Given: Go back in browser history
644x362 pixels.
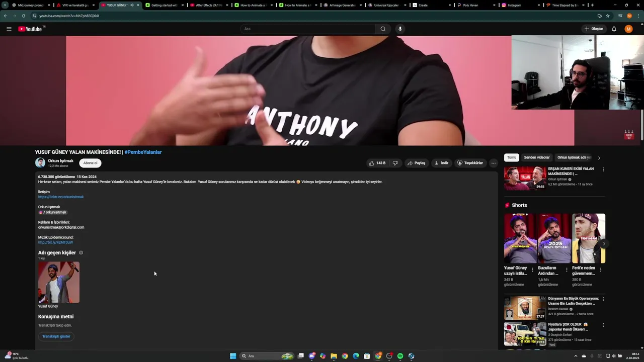Looking at the screenshot, I should coord(6,16).
